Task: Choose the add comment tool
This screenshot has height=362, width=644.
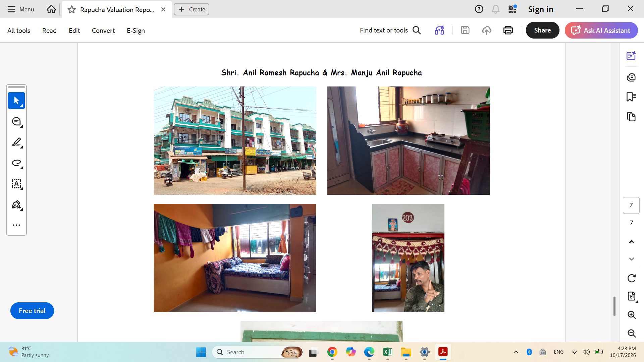Action: [16, 122]
